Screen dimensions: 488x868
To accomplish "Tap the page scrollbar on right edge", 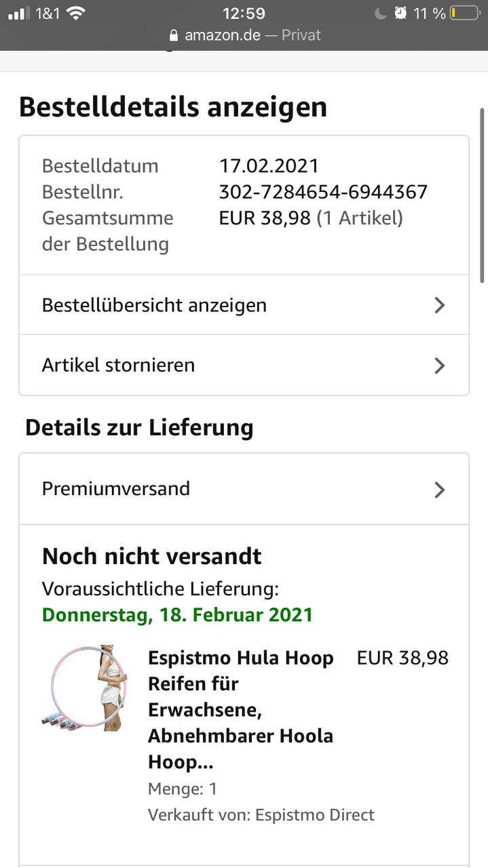I will 483,195.
